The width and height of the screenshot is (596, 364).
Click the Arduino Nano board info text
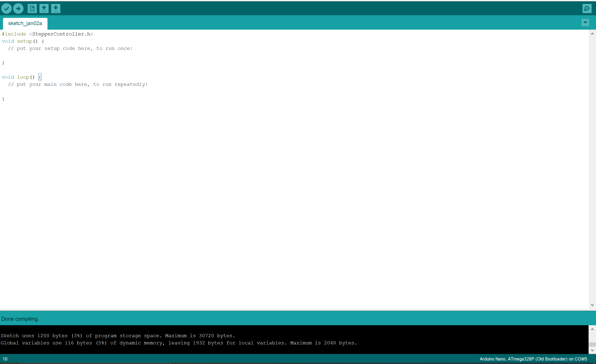[533, 359]
